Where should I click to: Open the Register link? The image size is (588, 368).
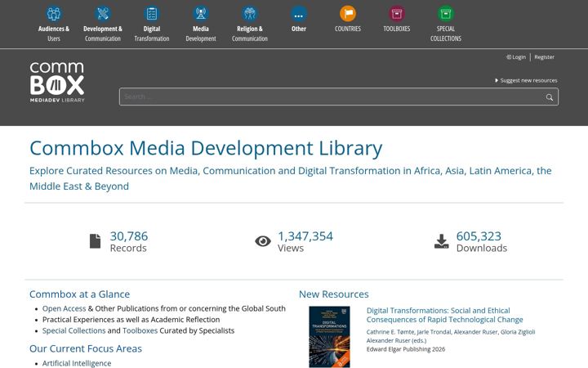click(x=544, y=57)
